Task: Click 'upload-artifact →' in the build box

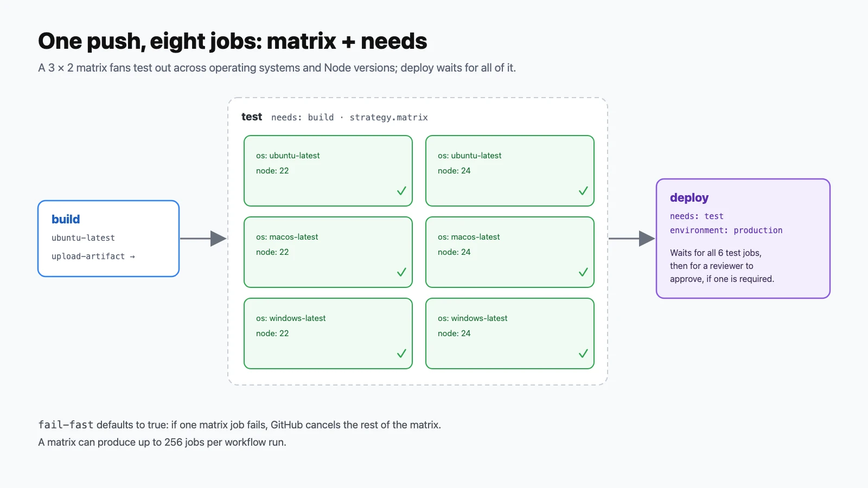Action: 93,256
